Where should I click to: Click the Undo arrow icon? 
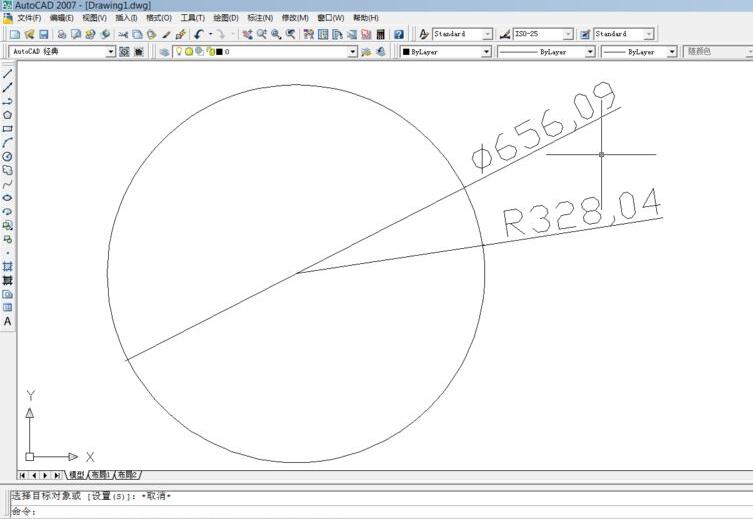[199, 34]
